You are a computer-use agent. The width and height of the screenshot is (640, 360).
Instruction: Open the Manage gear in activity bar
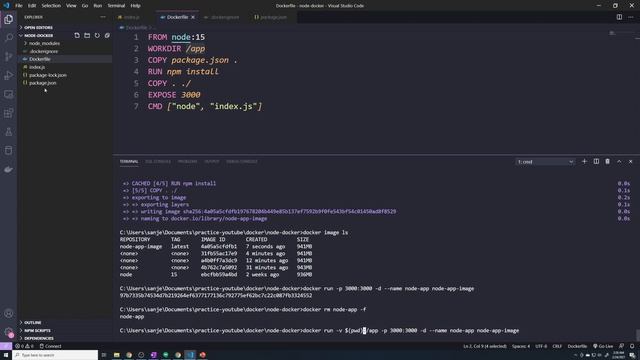coord(9,332)
